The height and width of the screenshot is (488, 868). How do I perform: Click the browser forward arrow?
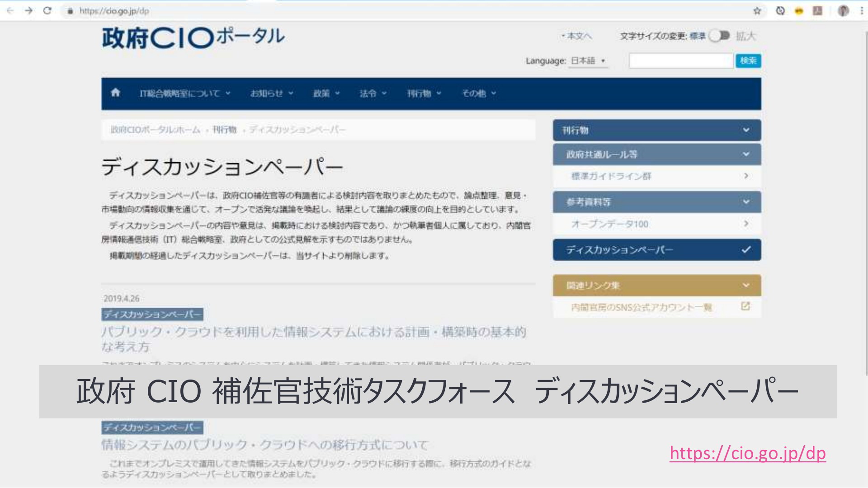28,11
